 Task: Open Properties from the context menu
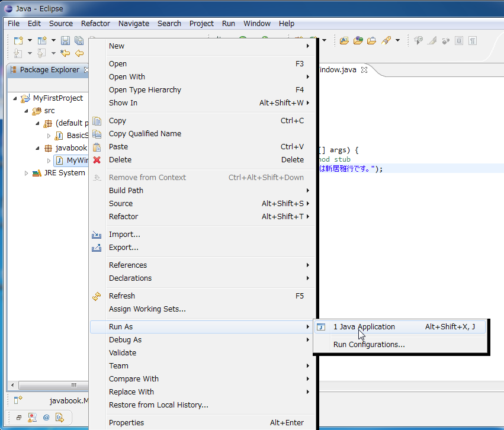[x=126, y=423]
